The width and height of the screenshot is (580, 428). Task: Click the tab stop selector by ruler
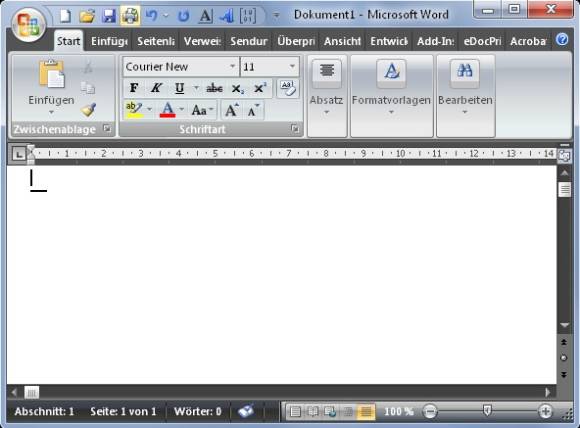pyautogui.click(x=18, y=154)
